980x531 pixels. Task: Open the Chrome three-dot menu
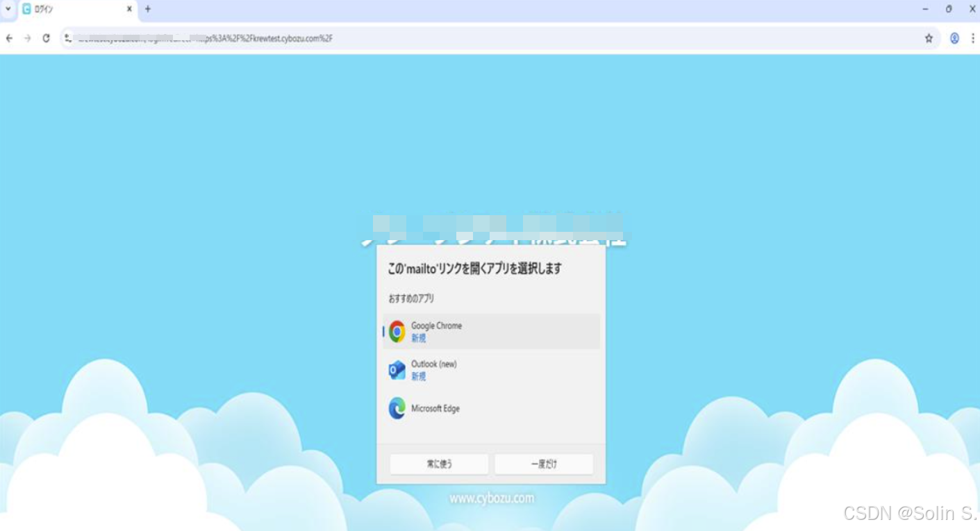click(x=972, y=38)
